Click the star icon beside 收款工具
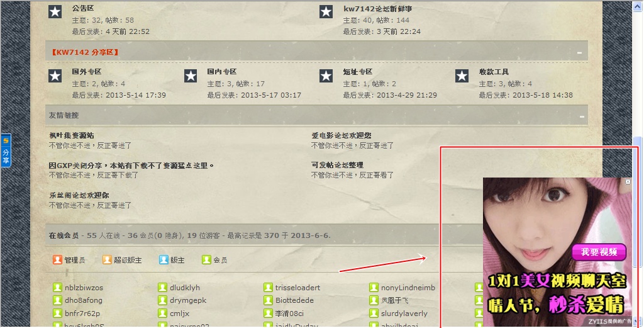This screenshot has width=644, height=328. click(462, 76)
